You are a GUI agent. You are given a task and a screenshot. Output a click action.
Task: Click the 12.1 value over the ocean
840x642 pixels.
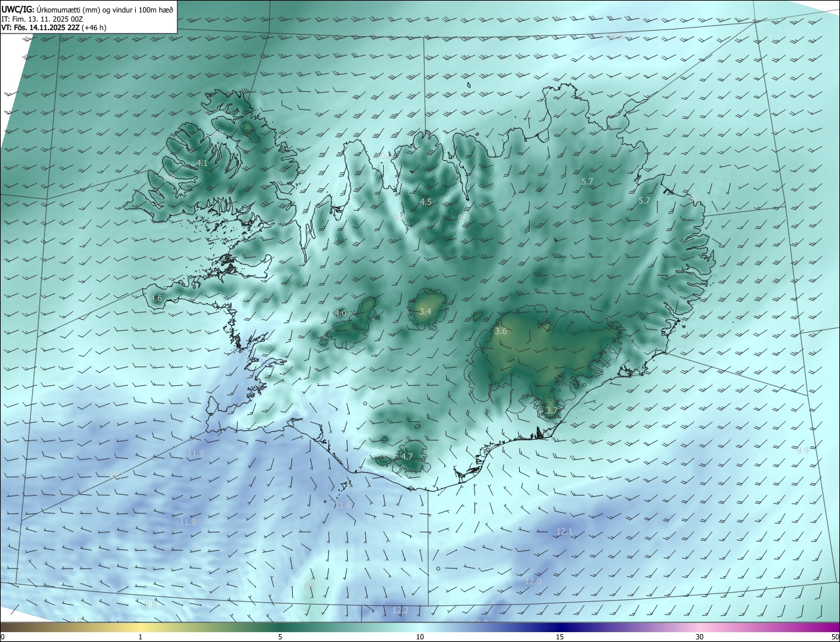tap(565, 531)
